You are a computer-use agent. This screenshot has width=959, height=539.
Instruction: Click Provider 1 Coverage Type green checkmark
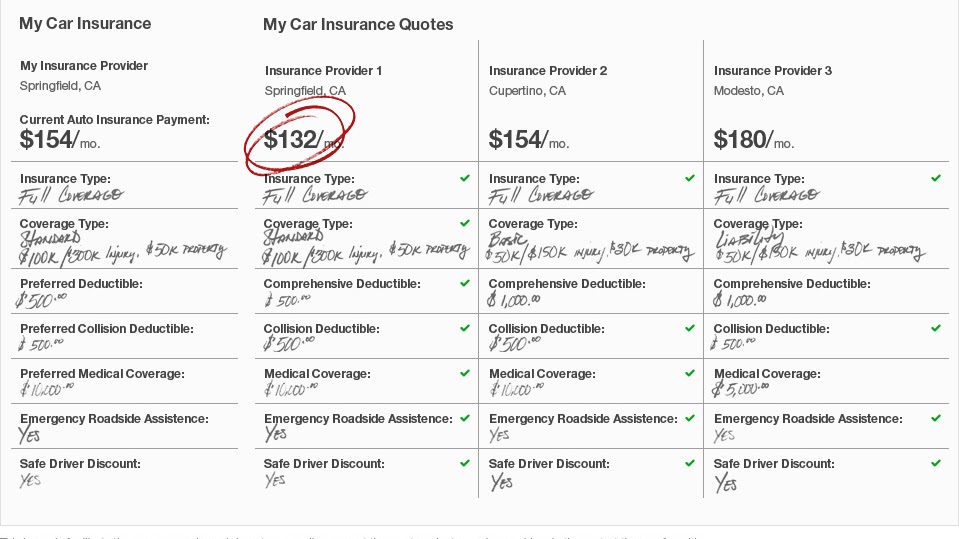point(465,223)
